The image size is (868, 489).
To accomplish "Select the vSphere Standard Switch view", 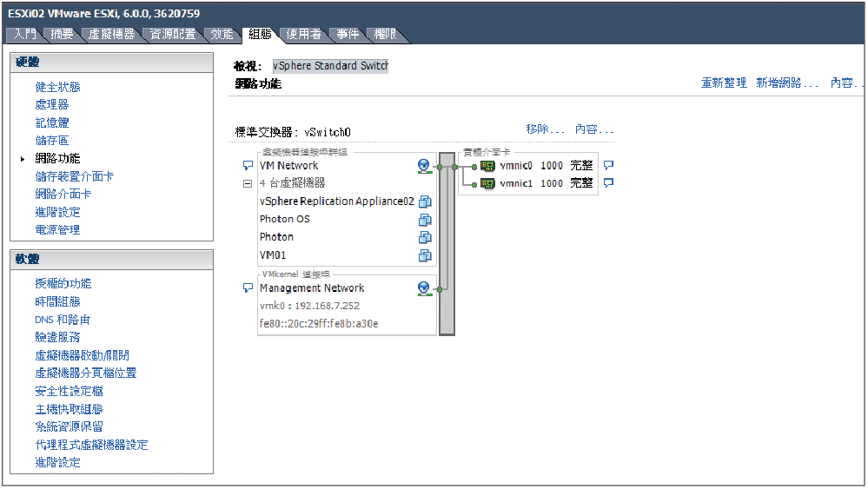I will coord(330,66).
